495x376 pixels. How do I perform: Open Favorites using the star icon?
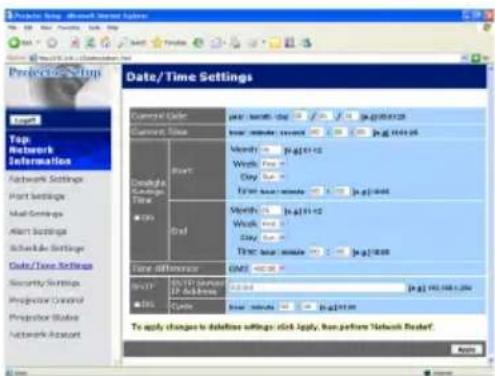click(x=169, y=43)
